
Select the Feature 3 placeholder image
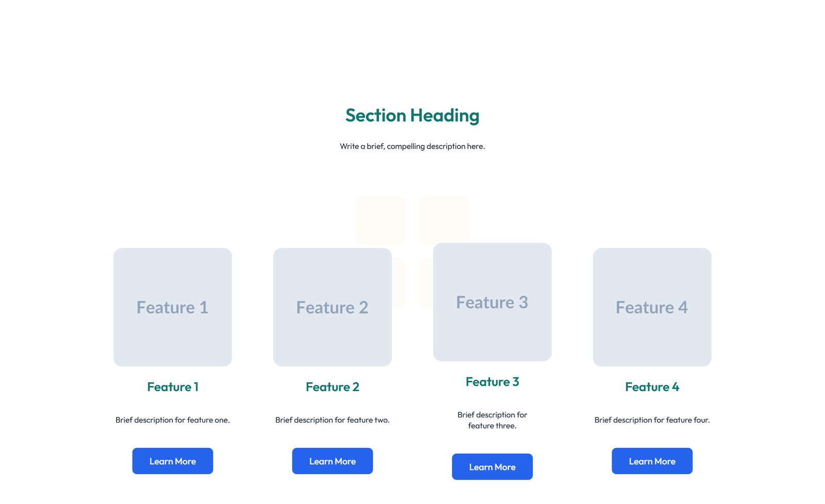492,302
